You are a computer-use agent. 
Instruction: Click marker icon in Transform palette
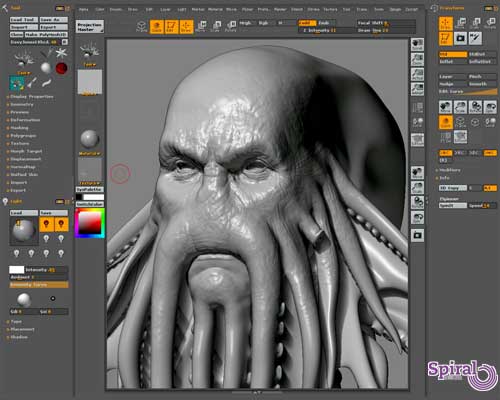pyautogui.click(x=475, y=38)
